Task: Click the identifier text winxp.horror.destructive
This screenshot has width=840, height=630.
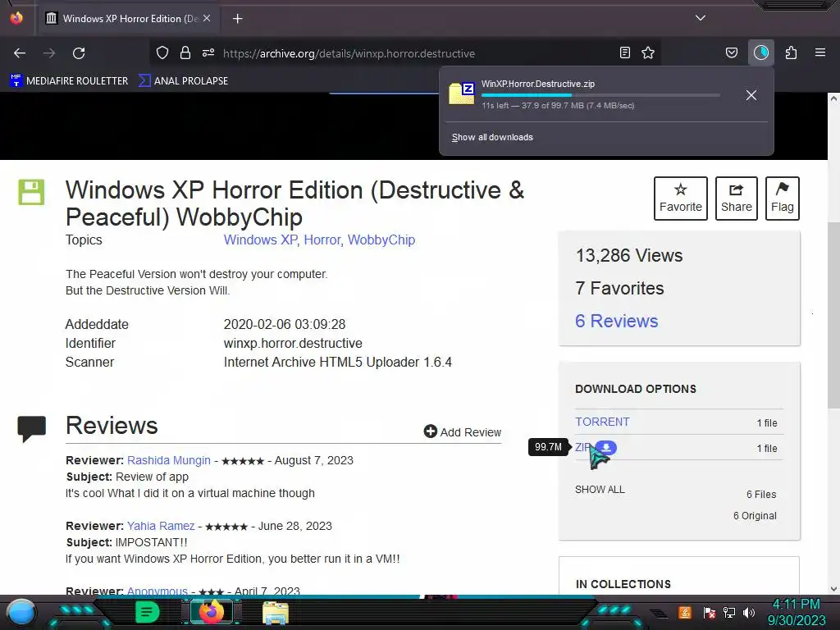Action: (x=293, y=344)
